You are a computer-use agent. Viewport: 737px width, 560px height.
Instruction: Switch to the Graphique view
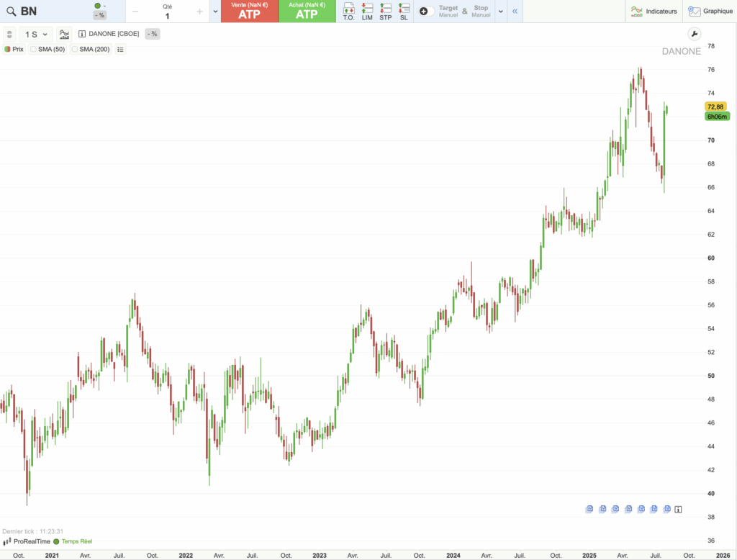[x=710, y=11]
